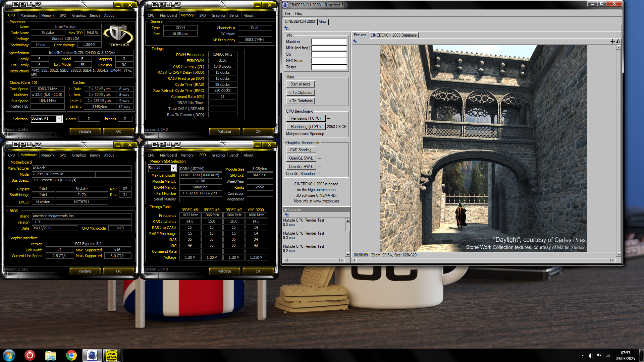Open Graphics tab in the CPU-Z Mainboard window
Image resolution: width=644 pixels, height=362 pixels.
79,155
